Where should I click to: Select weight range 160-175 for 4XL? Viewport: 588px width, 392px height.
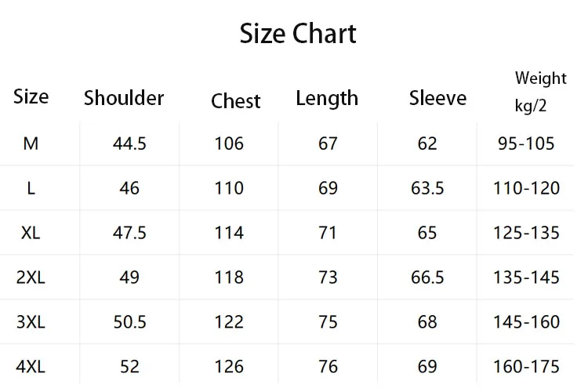(526, 366)
